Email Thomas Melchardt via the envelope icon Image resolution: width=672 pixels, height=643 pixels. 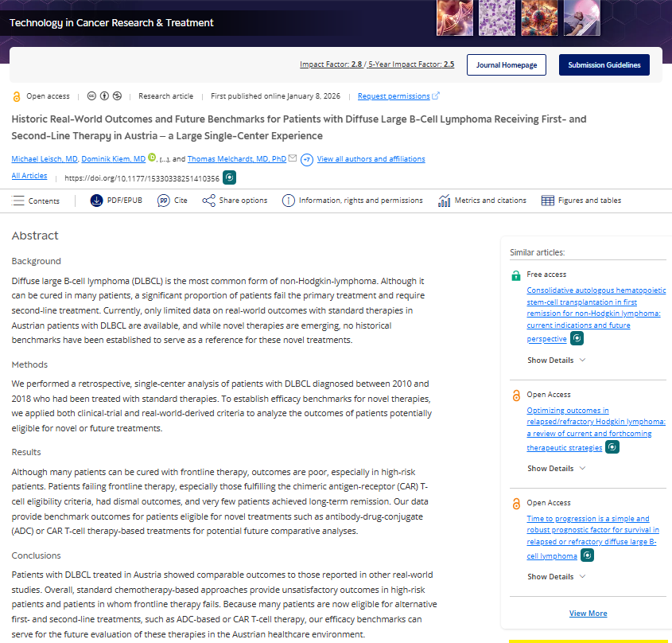[x=291, y=158]
